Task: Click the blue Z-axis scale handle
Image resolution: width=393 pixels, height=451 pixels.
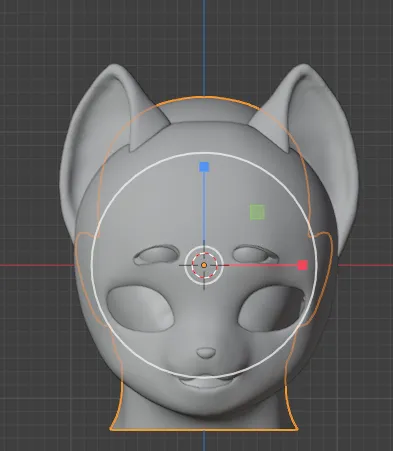Action: (204, 167)
